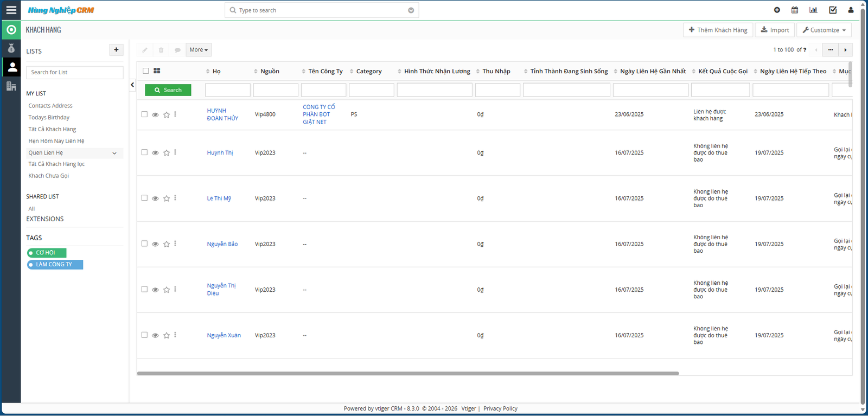Toggle follow eye for Huynh Thị

coord(155,153)
